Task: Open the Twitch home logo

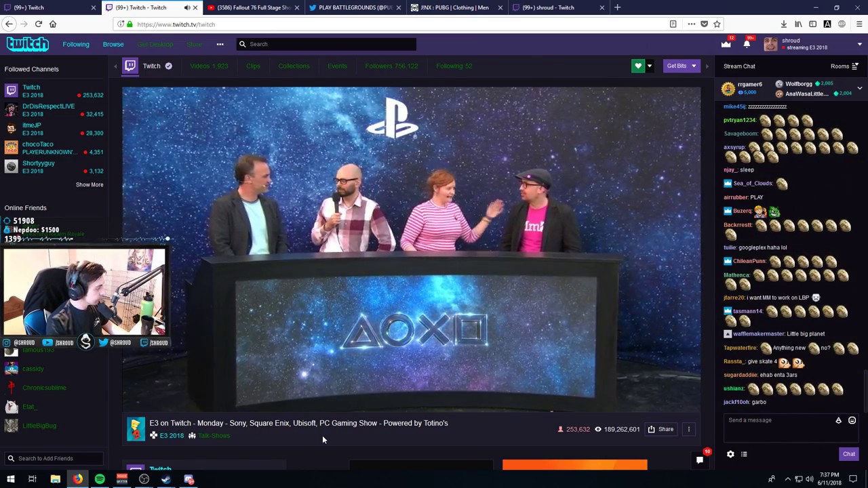Action: pos(28,44)
